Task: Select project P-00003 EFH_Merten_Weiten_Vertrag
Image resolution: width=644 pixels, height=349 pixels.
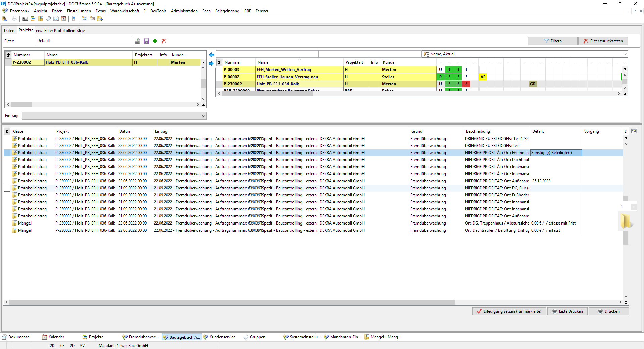Action: [329, 70]
